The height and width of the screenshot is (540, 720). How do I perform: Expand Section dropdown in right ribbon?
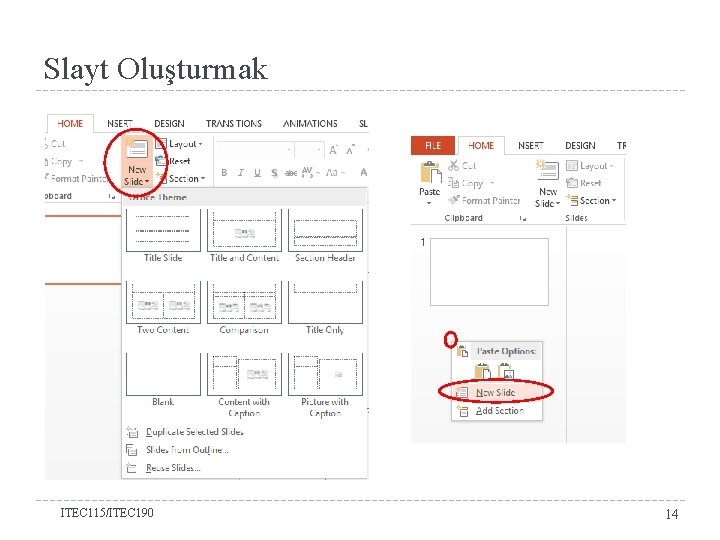[x=591, y=200]
